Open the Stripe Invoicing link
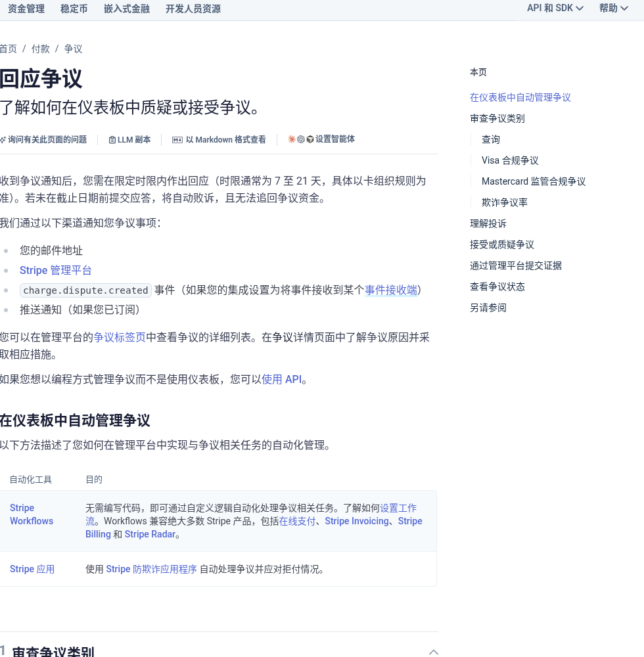The width and height of the screenshot is (644, 657). pos(357,521)
